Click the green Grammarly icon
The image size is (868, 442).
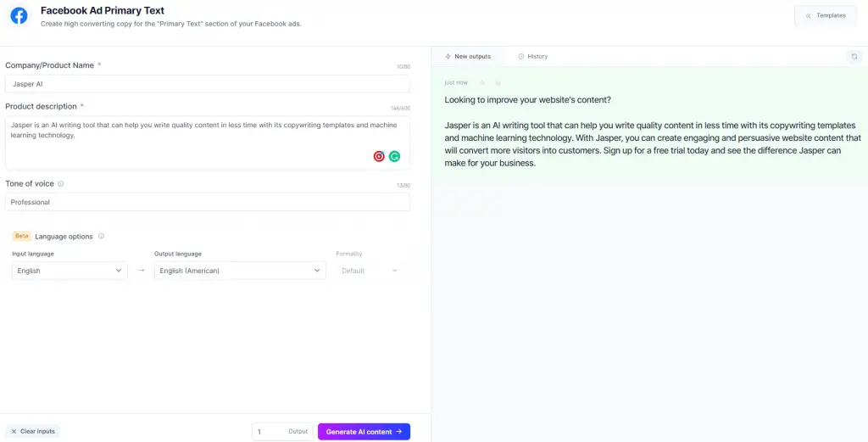pos(394,157)
